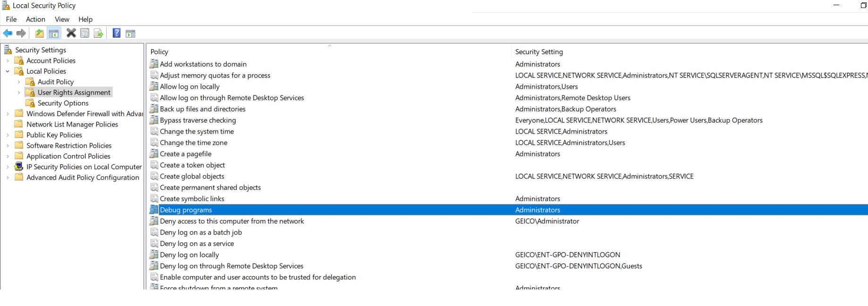This screenshot has height=306, width=868.
Task: Click icon beside Bypass traverse checking
Action: [x=154, y=120]
